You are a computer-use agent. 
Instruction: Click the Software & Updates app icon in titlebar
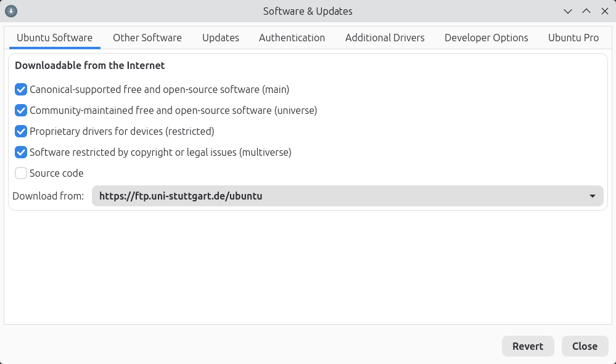point(11,11)
